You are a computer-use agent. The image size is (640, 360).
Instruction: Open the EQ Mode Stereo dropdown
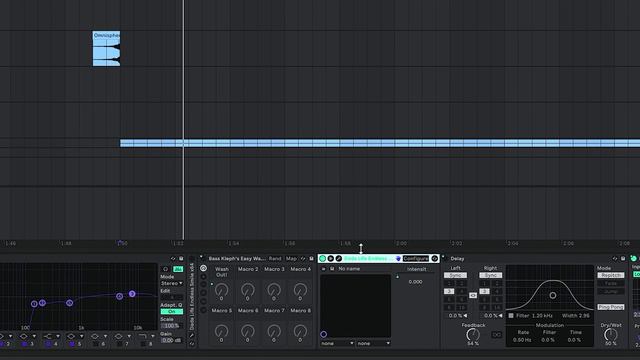point(171,283)
